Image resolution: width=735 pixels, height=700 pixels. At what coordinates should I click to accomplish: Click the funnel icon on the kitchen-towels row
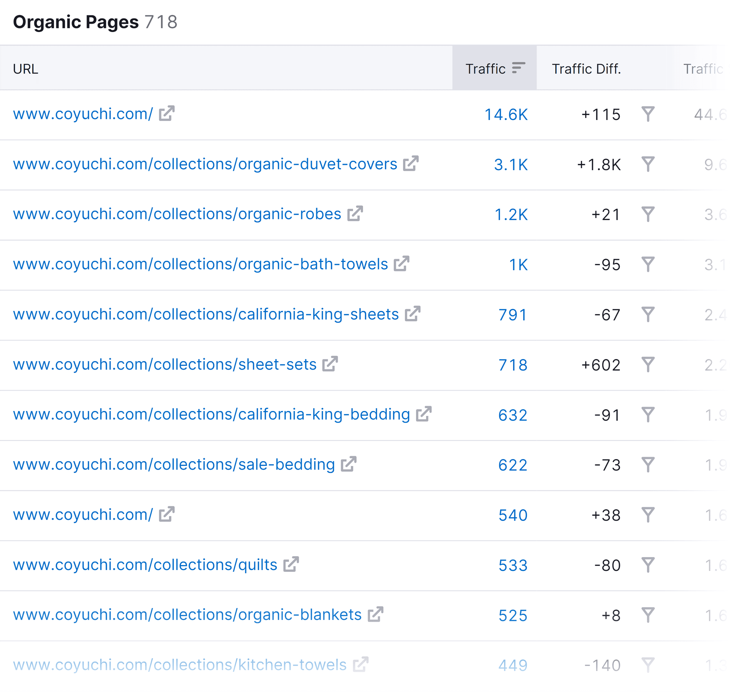(x=648, y=664)
